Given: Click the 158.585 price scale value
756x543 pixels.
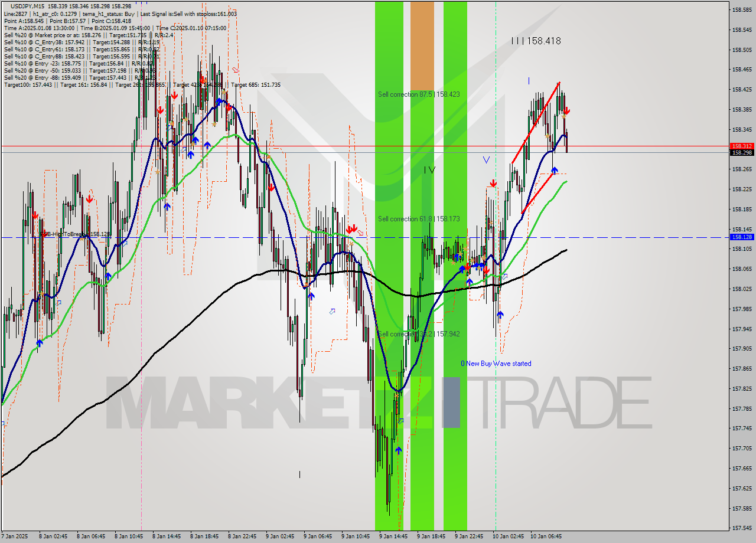Looking at the screenshot, I should [742, 10].
